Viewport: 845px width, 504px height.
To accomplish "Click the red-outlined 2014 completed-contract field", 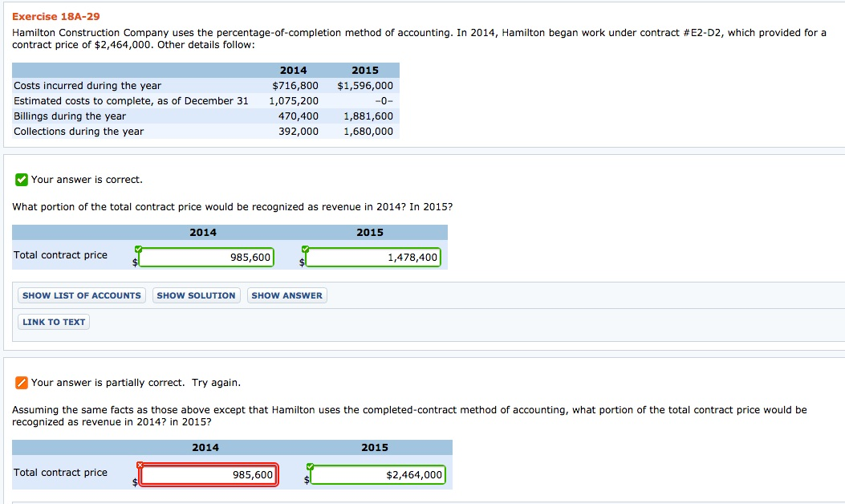I will (x=209, y=475).
